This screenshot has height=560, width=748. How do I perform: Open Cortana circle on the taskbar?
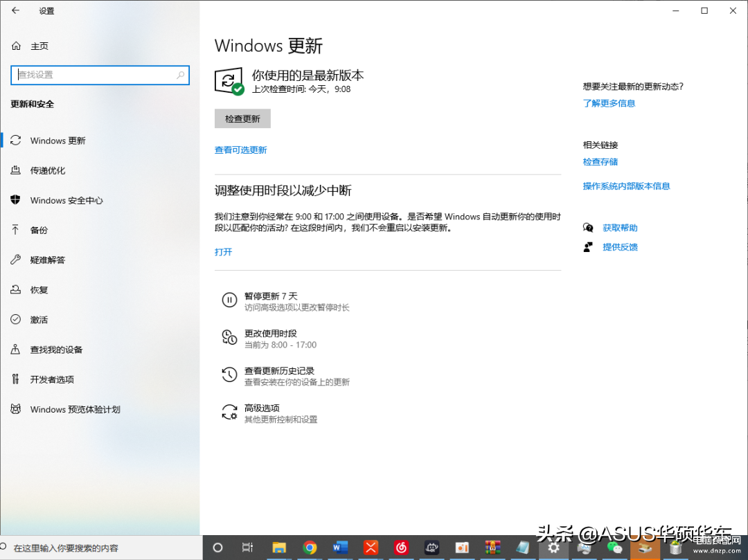(x=217, y=548)
